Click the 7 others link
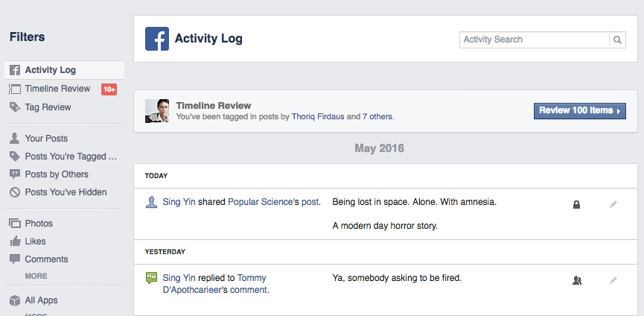 (377, 117)
